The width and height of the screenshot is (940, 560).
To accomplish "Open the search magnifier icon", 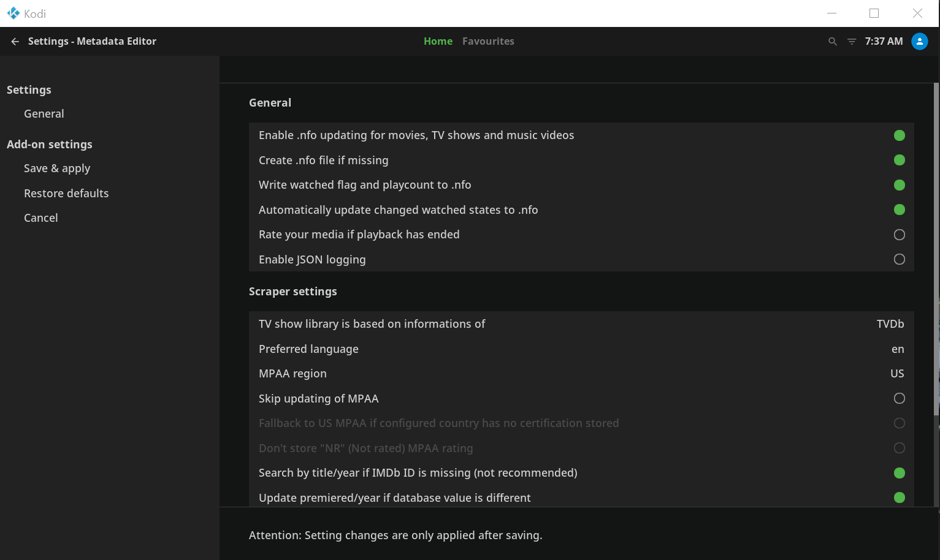I will [x=832, y=42].
